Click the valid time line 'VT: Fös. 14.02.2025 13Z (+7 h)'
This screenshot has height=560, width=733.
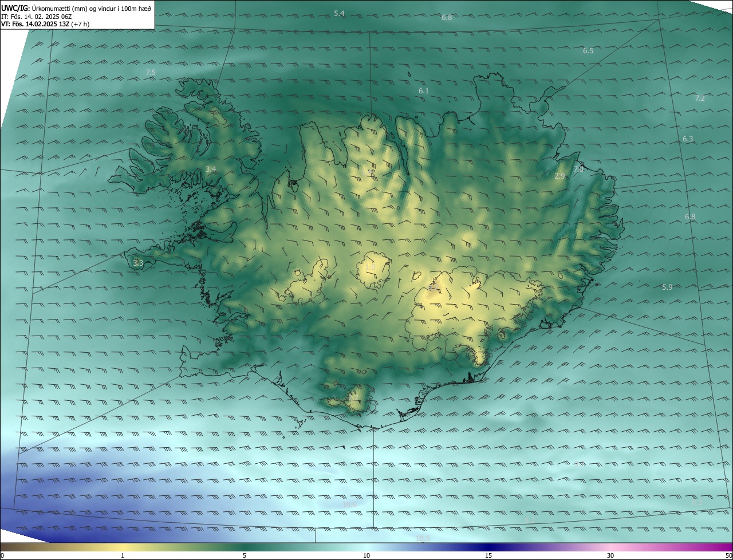coord(45,24)
